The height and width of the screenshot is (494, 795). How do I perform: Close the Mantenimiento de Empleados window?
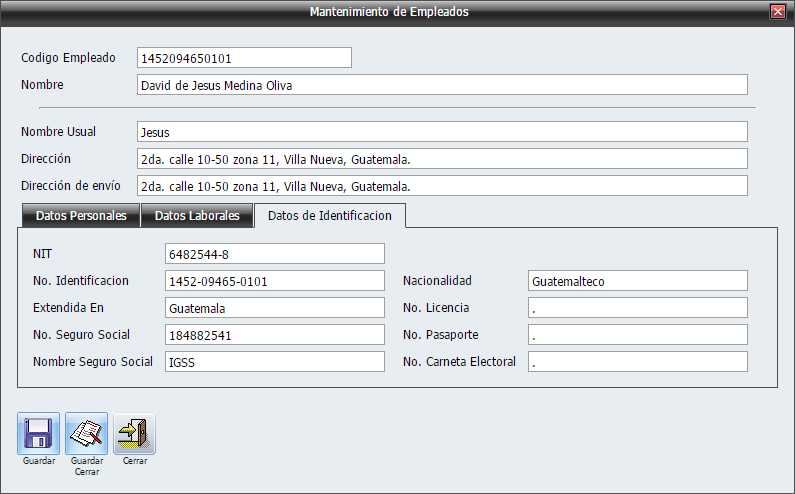(777, 12)
